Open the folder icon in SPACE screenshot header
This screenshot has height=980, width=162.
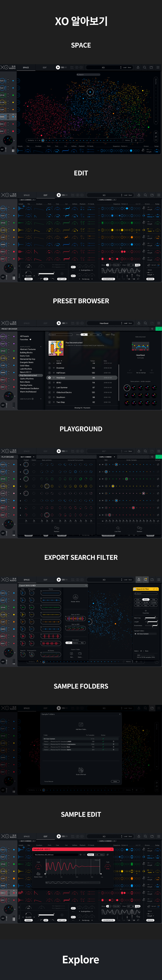coord(151,67)
